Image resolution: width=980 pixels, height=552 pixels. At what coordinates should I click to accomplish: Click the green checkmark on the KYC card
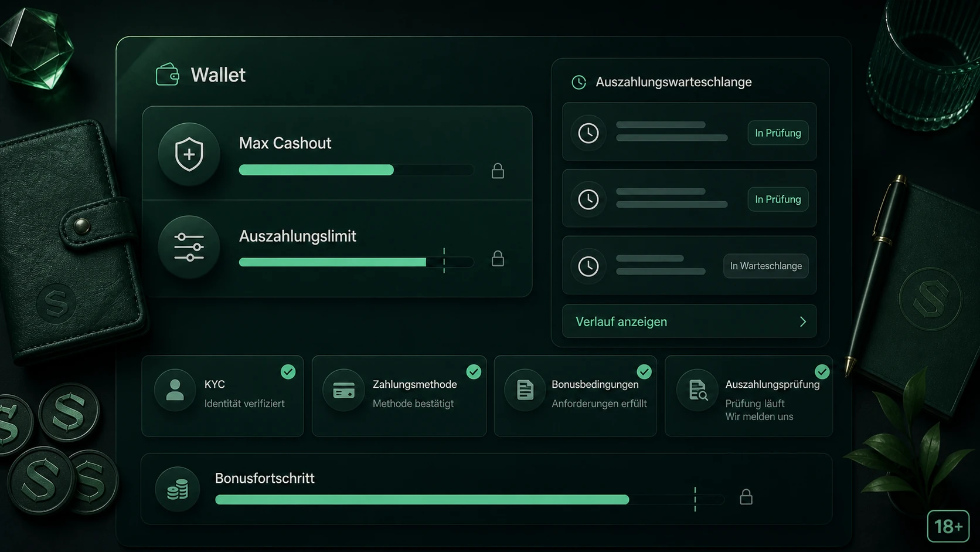288,372
